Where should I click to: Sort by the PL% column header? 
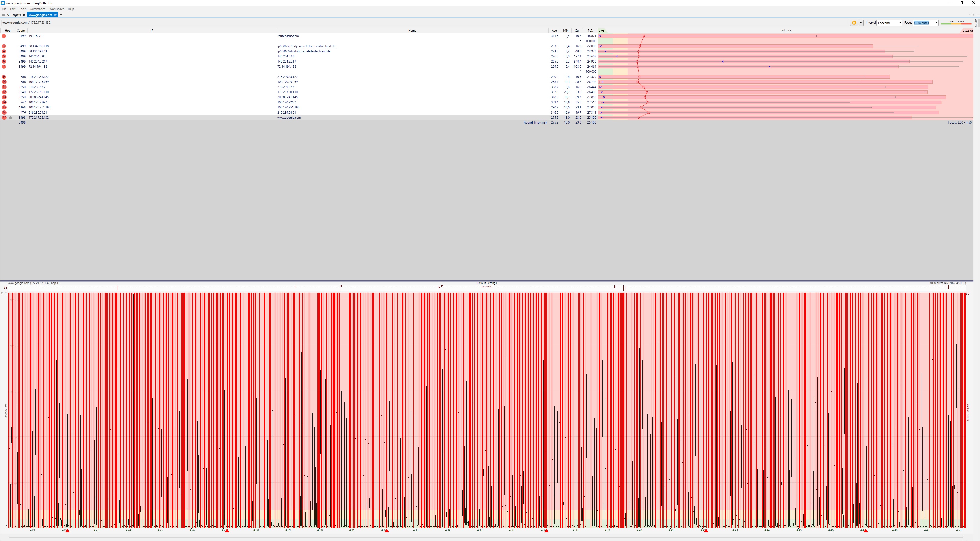(x=590, y=30)
